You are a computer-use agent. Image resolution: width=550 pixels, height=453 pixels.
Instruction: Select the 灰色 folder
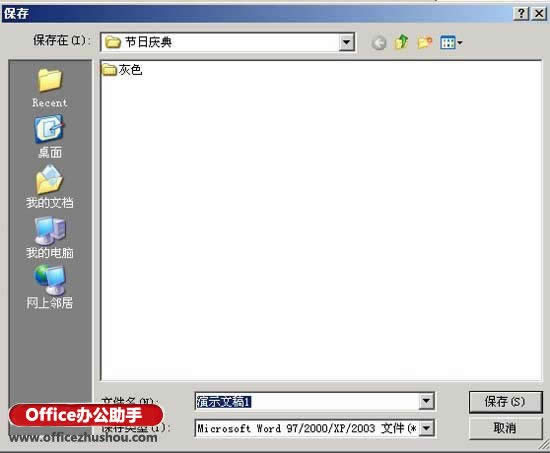coord(122,70)
